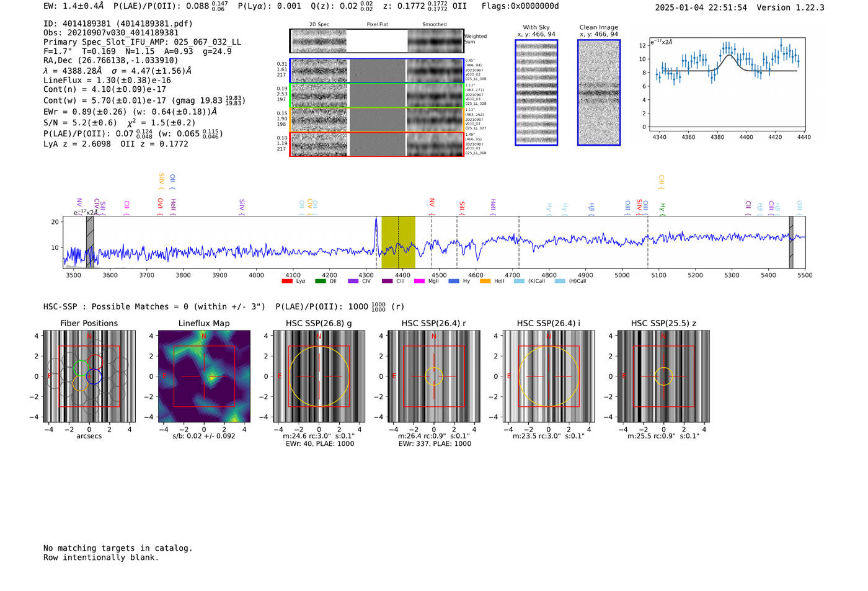Click the s/b: 0.02 +/- 0.092 caption
This screenshot has height=591, width=868.
[204, 436]
